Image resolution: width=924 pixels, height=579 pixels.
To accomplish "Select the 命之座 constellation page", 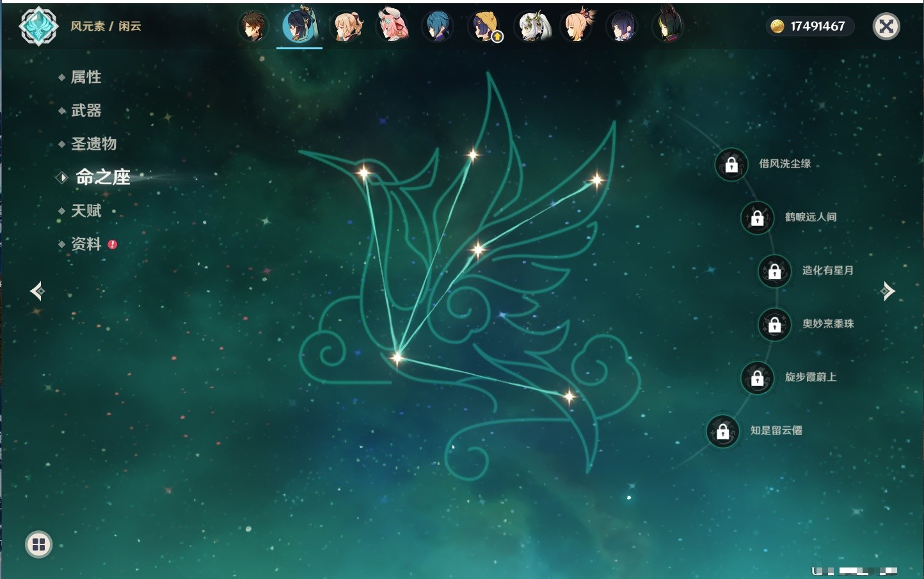I will click(x=102, y=177).
